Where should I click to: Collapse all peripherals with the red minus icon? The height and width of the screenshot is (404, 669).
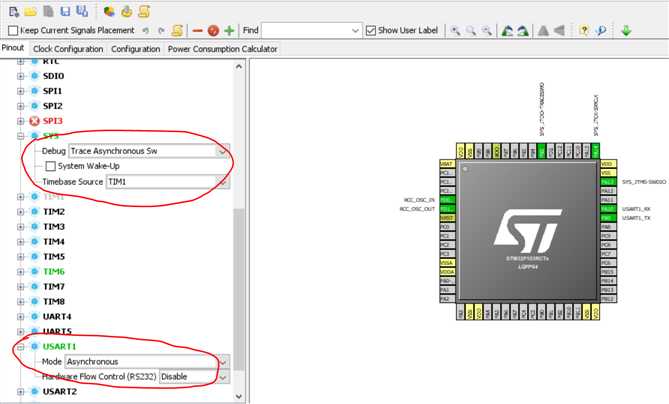click(x=197, y=31)
